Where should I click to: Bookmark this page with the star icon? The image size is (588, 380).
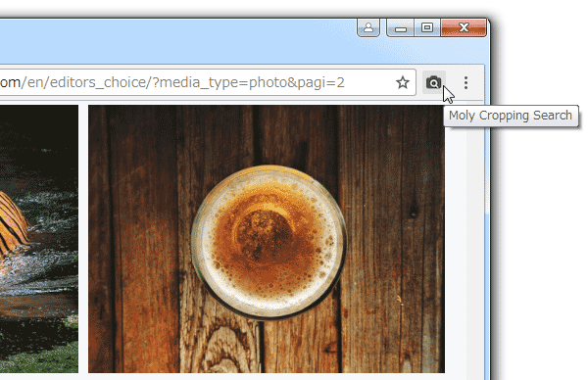[403, 82]
